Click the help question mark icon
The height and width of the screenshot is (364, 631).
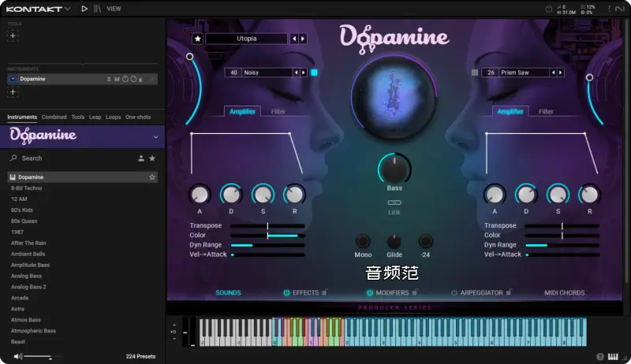tap(600, 357)
